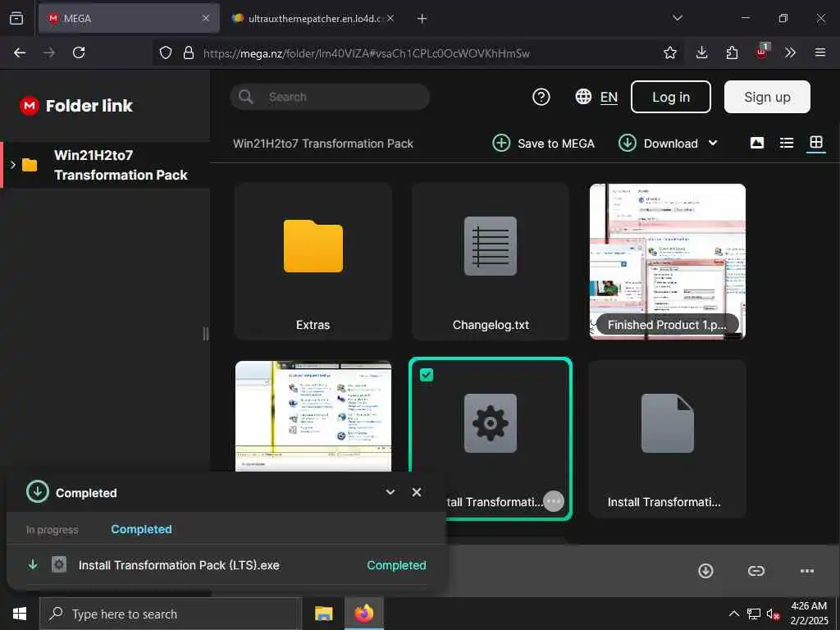
Task: Open the Finished Product 1 image thumbnail
Action: 668,262
